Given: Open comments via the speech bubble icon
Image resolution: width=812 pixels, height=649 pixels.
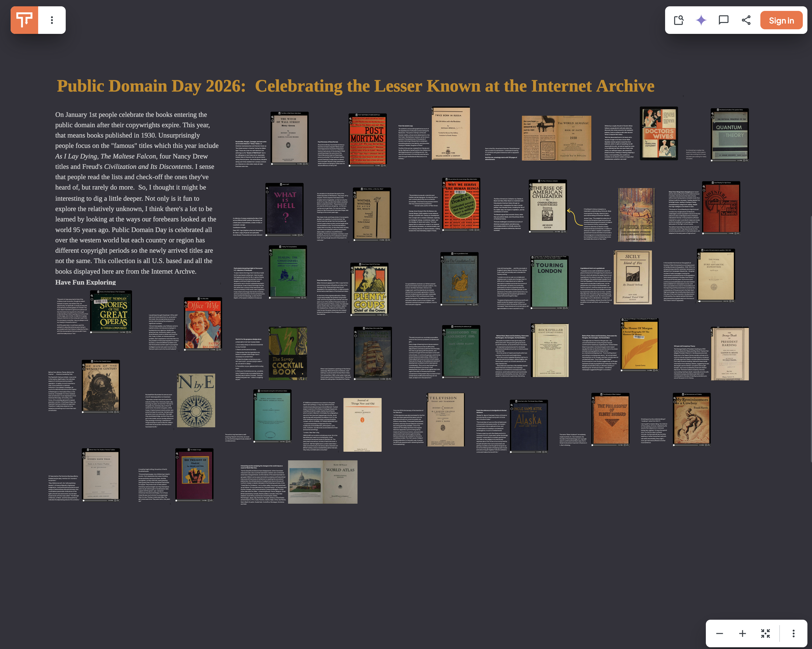Looking at the screenshot, I should pos(724,20).
